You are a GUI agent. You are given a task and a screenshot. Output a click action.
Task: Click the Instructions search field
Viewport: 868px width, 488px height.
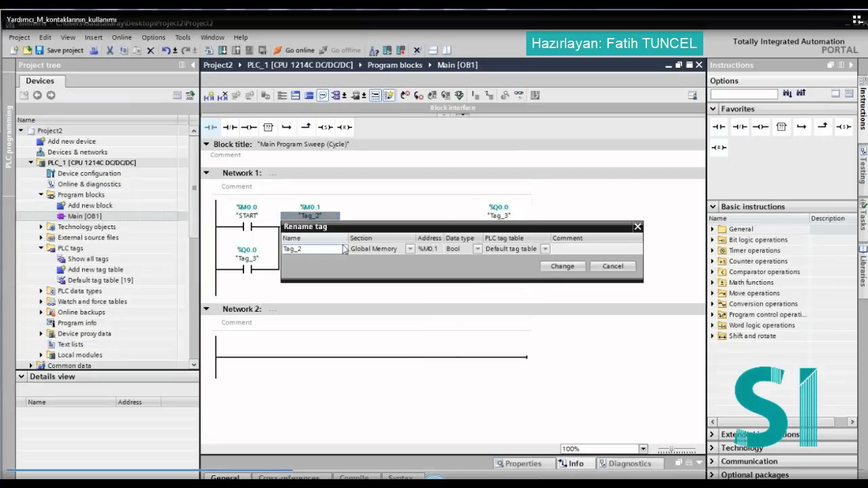(744, 94)
